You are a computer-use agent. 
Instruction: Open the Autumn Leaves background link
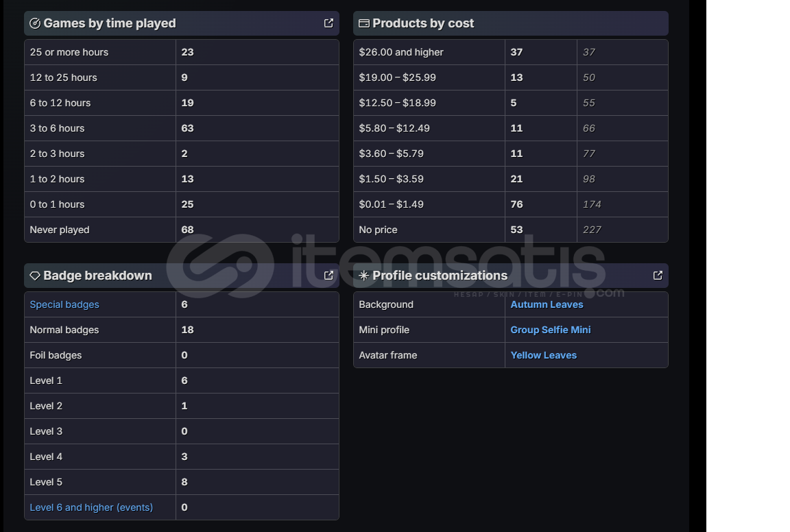tap(547, 304)
